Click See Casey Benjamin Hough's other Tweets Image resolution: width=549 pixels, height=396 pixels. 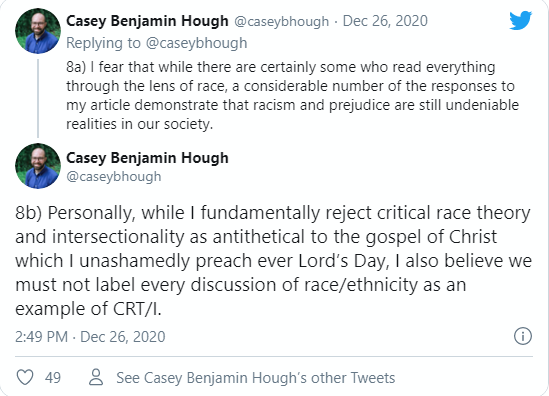click(x=256, y=378)
